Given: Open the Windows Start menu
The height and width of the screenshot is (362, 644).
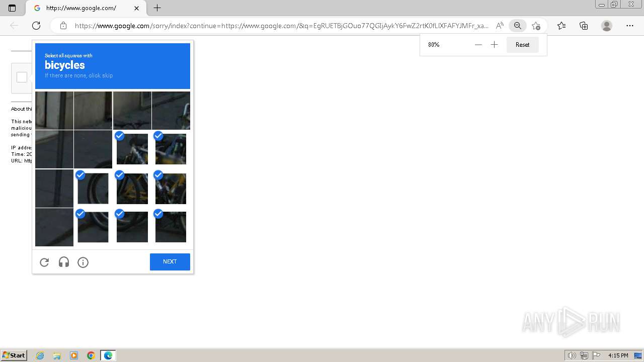Looking at the screenshot, I should (x=14, y=355).
